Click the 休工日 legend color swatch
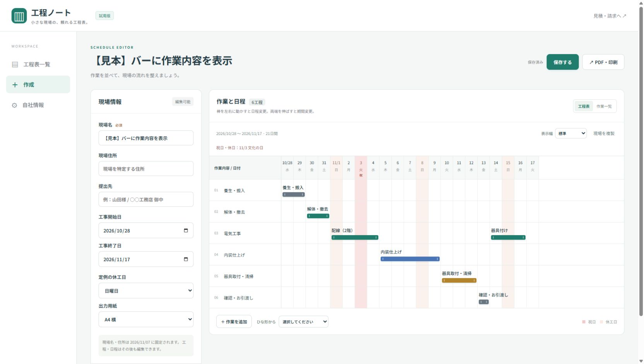The width and height of the screenshot is (644, 364). coord(601,322)
